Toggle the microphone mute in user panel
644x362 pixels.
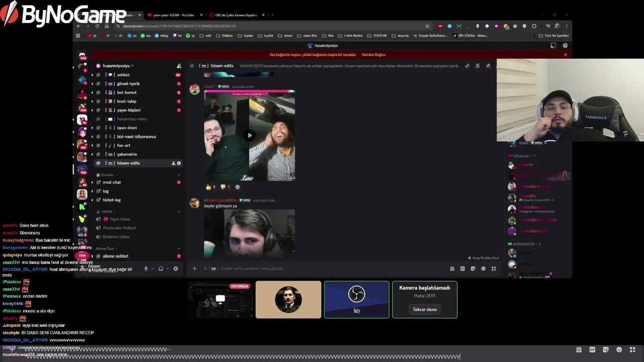pos(146,268)
